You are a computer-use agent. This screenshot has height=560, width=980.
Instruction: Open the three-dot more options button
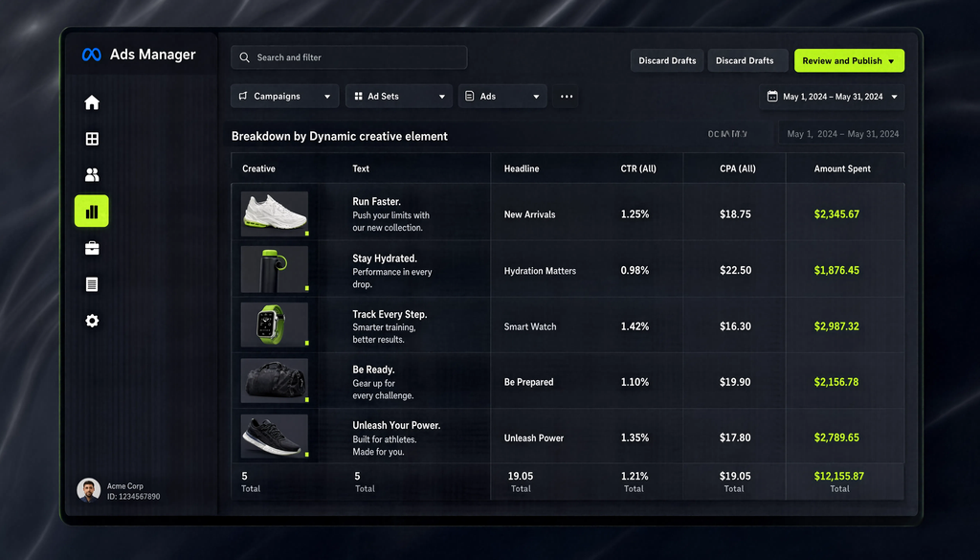pyautogui.click(x=567, y=97)
